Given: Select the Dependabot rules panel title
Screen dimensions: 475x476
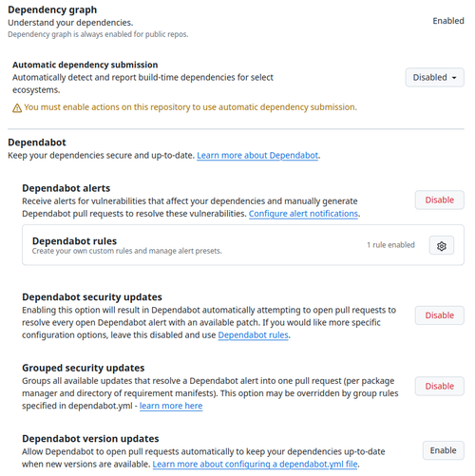Looking at the screenshot, I should tap(74, 241).
